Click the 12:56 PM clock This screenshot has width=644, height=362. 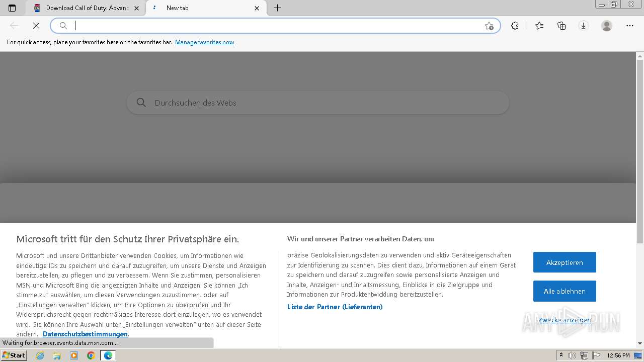[x=618, y=355]
